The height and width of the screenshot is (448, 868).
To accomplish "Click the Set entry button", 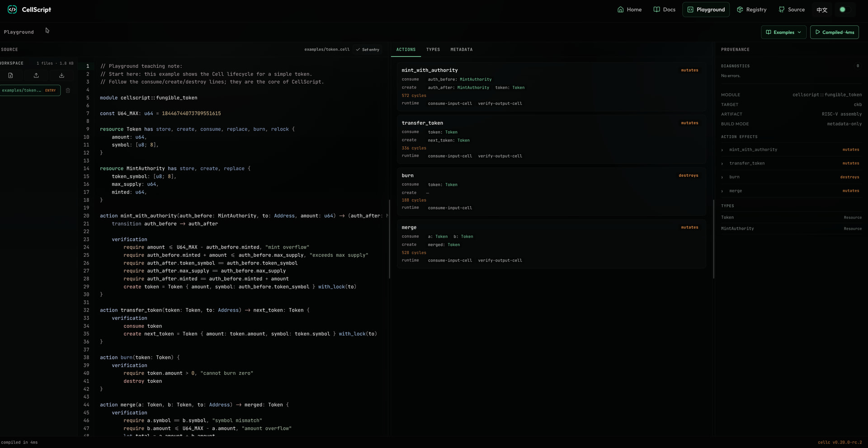I will coord(368,50).
